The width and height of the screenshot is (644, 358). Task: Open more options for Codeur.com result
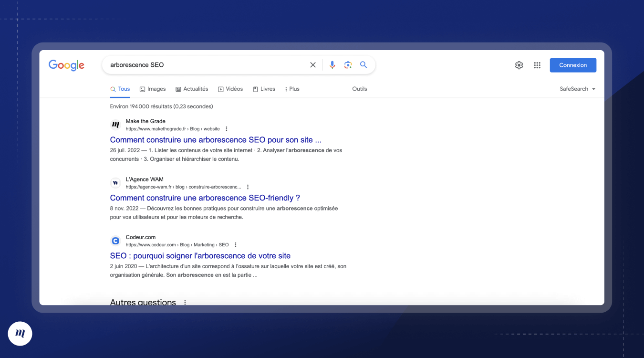[235, 245]
